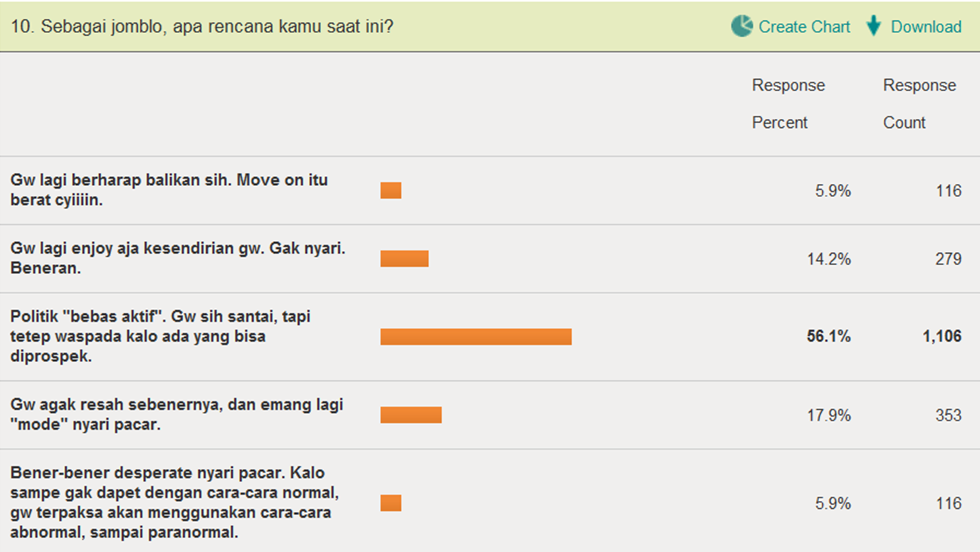Click the 353 response count value
980x552 pixels.
coord(948,415)
